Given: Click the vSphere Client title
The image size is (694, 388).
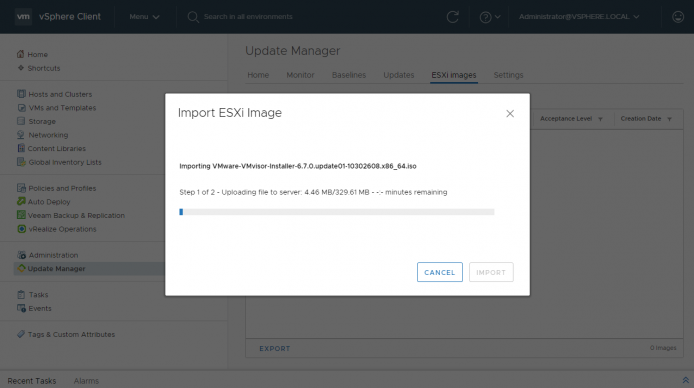Looking at the screenshot, I should click(70, 17).
